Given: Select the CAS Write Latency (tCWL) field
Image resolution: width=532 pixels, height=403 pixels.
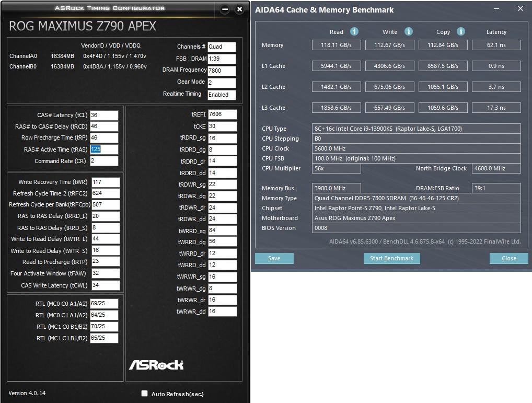Looking at the screenshot, I should [x=106, y=285].
